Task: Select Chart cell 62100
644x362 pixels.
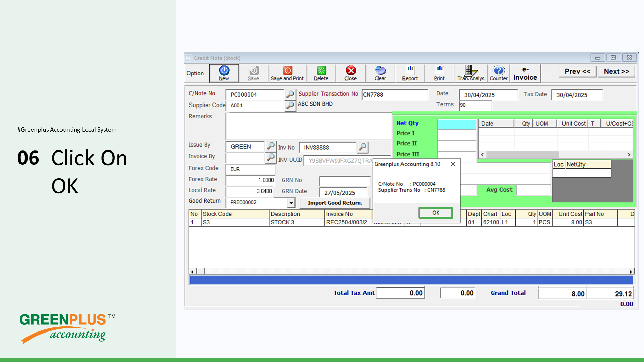Action: 491,222
